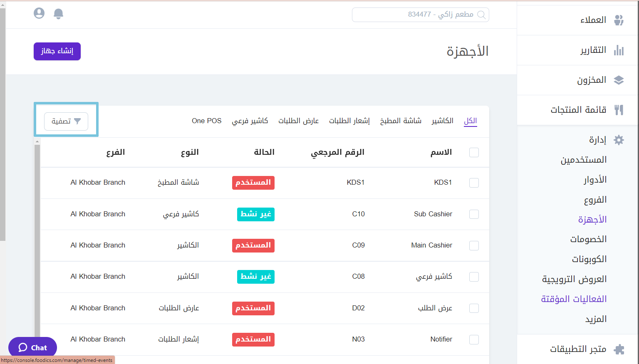Open the notifications bell
The width and height of the screenshot is (639, 364).
click(58, 13)
